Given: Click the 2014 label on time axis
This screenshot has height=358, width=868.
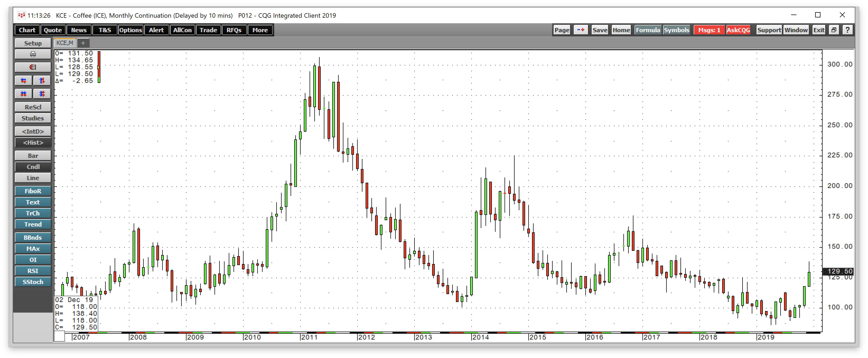Looking at the screenshot, I should pyautogui.click(x=480, y=337).
